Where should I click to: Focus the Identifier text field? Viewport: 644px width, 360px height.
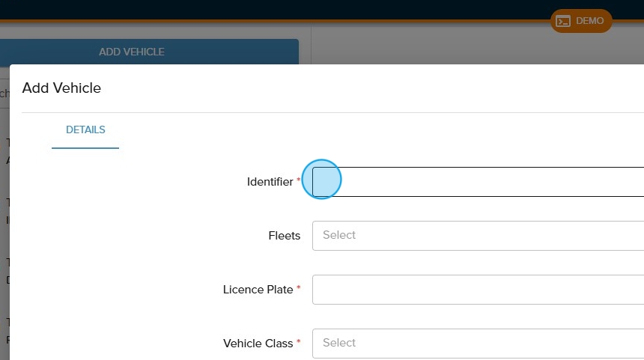tap(479, 182)
